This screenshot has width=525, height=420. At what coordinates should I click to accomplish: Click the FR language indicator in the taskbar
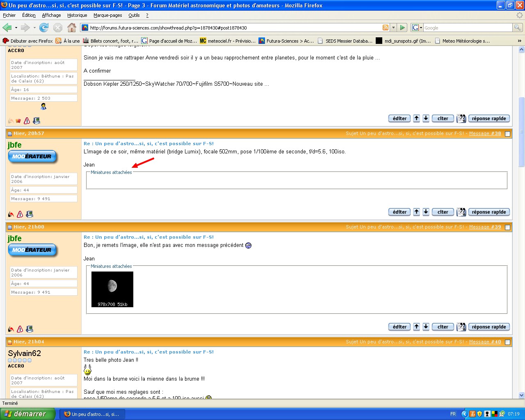pyautogui.click(x=453, y=414)
